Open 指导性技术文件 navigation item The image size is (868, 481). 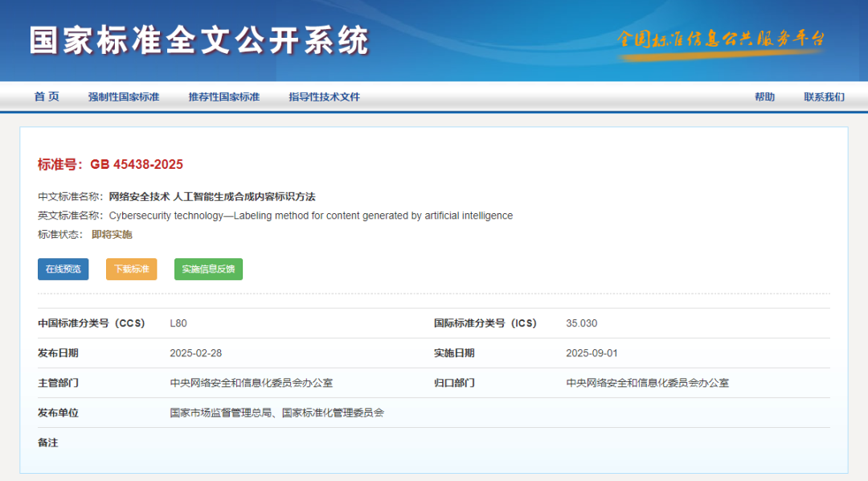(x=325, y=97)
